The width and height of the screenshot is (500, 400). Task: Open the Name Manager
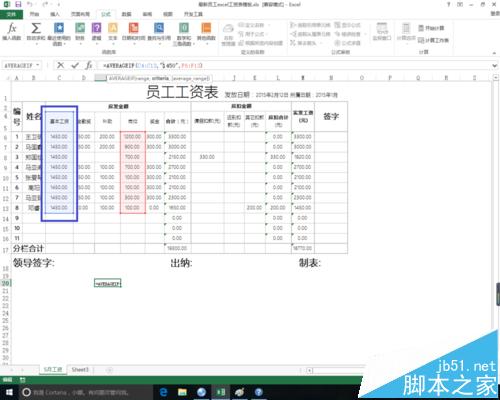click(228, 35)
